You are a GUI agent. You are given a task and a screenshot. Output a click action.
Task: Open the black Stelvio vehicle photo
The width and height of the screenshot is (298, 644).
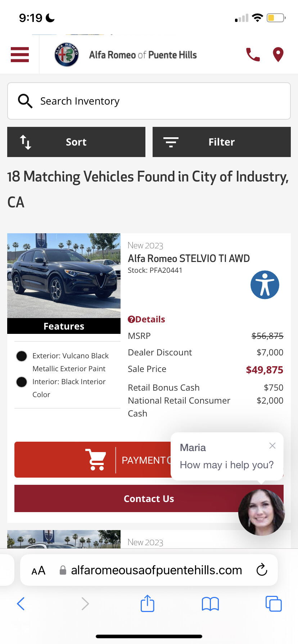pyautogui.click(x=64, y=276)
